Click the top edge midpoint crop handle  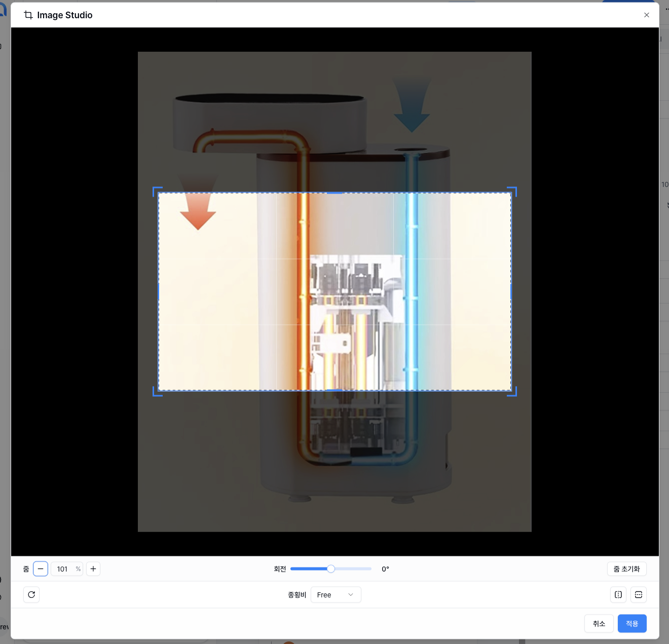point(335,193)
